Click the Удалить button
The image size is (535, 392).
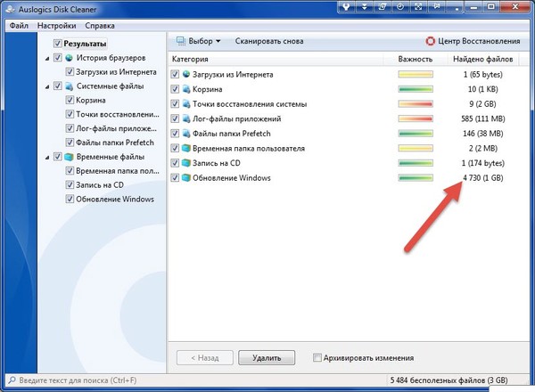pos(267,358)
